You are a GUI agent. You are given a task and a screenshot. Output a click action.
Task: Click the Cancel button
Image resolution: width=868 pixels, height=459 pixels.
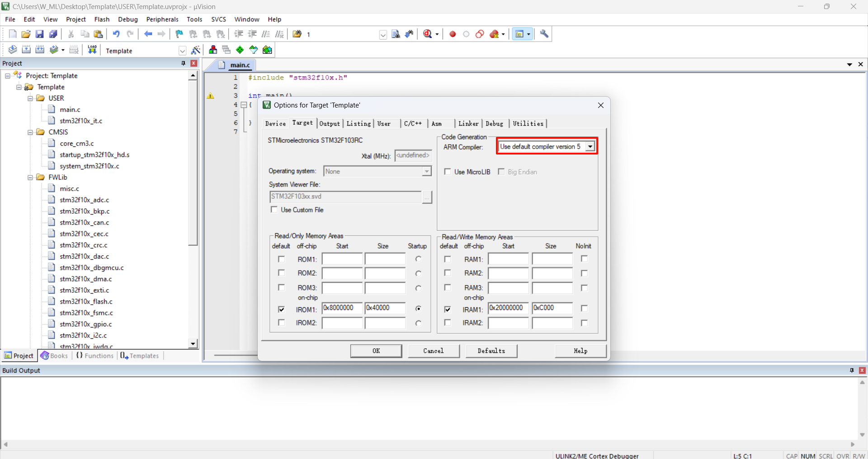[434, 351]
